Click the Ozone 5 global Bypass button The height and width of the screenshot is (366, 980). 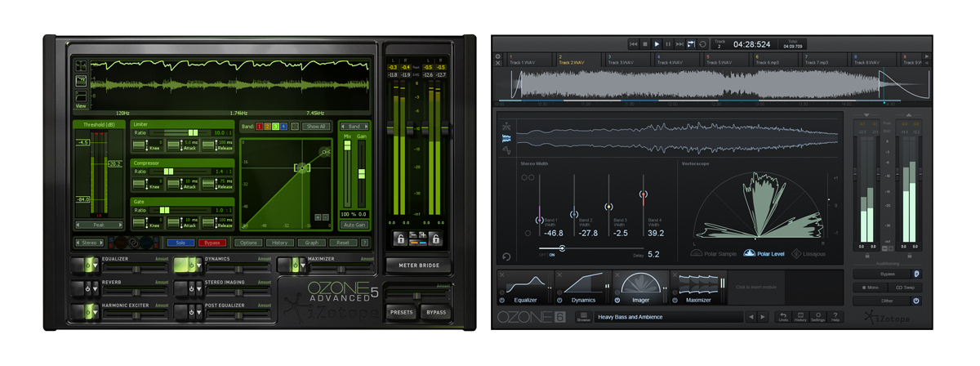(437, 312)
